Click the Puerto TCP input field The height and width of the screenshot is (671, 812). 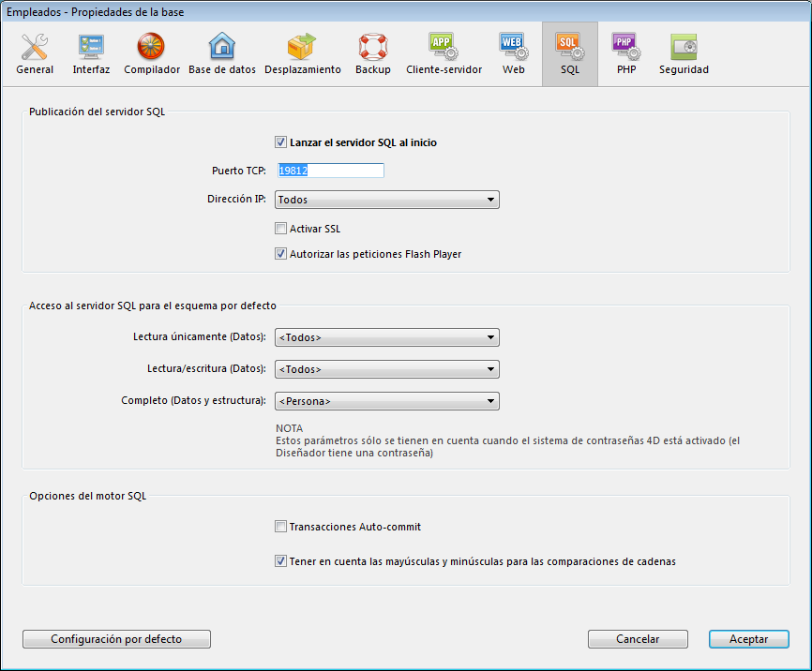pyautogui.click(x=331, y=171)
